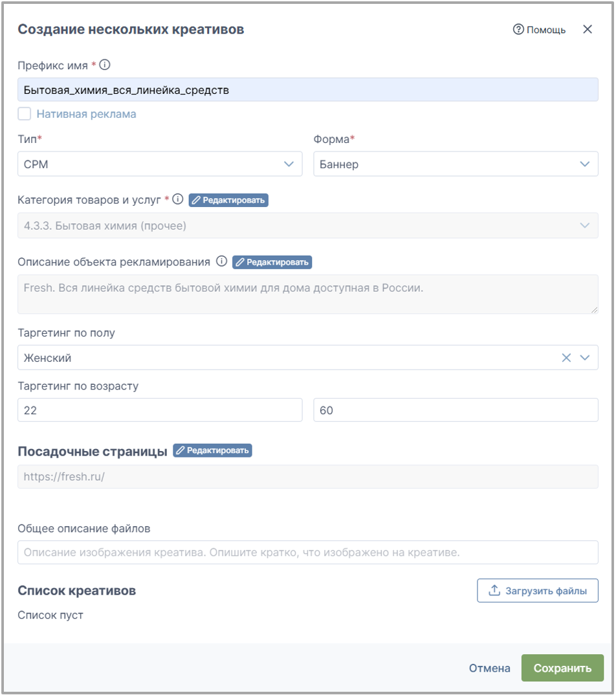Close the creatives creation dialog
Viewport: 616px width, 695px height.
click(x=588, y=29)
